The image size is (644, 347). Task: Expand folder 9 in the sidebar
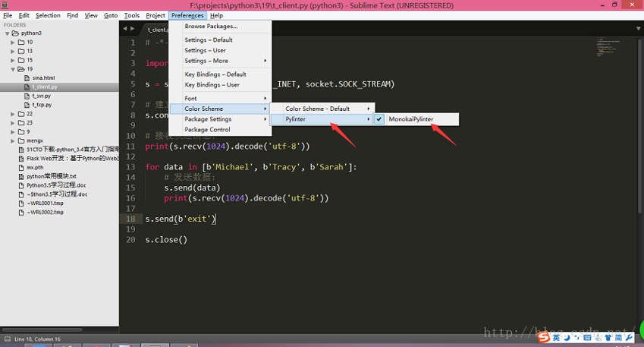13,132
